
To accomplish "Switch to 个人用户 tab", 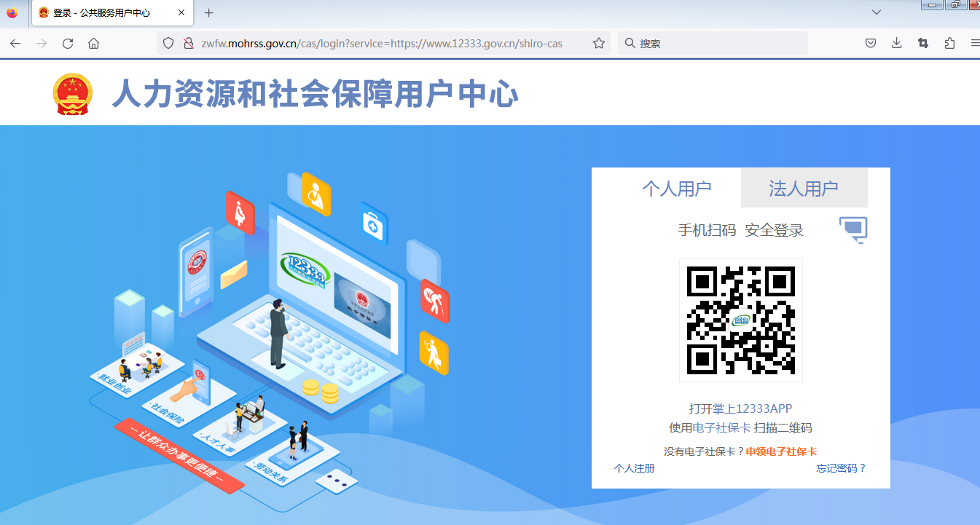I will (x=676, y=189).
